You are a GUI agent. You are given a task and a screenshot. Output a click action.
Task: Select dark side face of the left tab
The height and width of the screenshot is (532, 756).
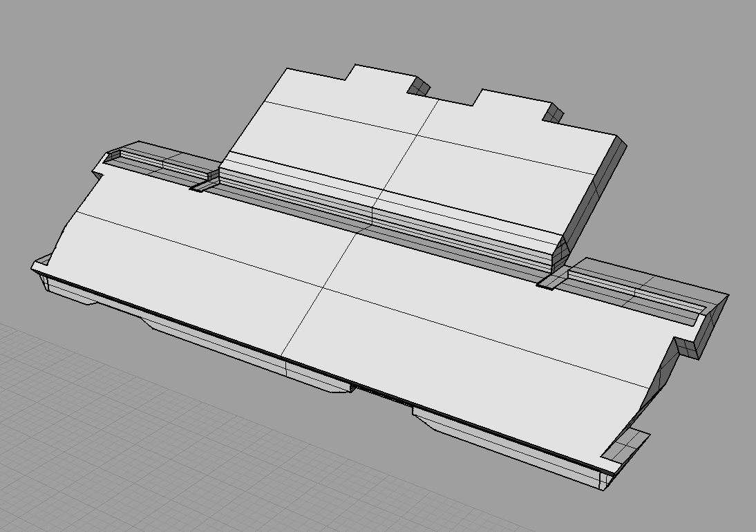click(x=419, y=86)
